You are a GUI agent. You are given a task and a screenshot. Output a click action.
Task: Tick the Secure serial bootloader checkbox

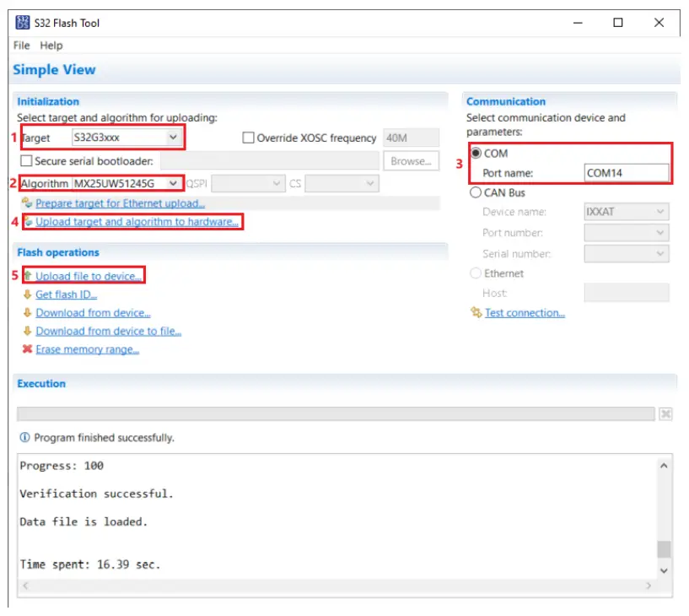click(26, 161)
